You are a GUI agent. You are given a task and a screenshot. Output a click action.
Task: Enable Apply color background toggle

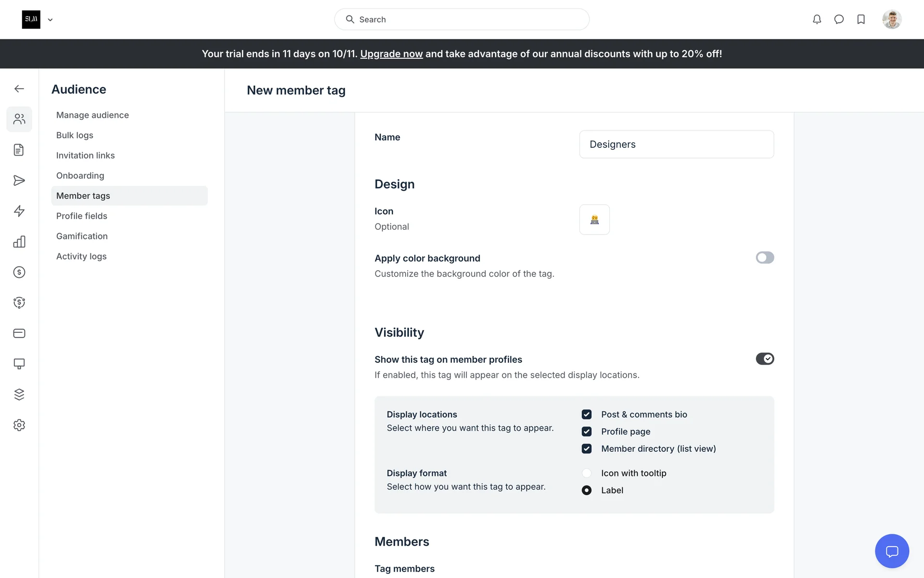point(764,258)
